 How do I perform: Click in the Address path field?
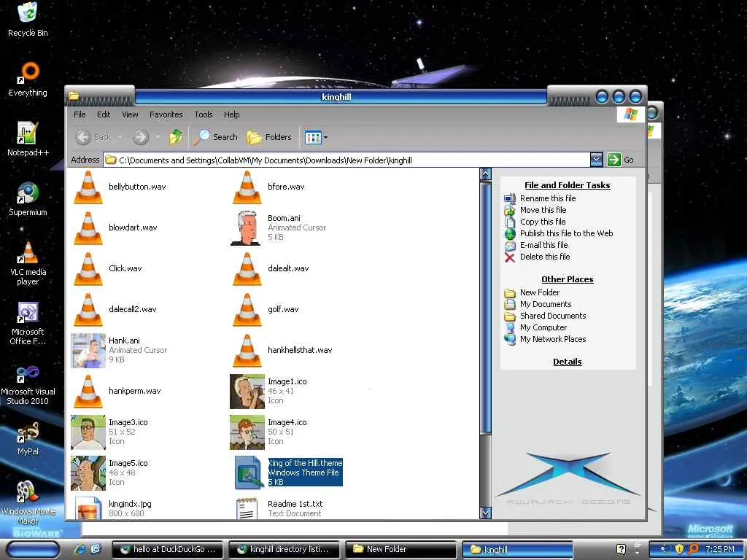click(347, 160)
